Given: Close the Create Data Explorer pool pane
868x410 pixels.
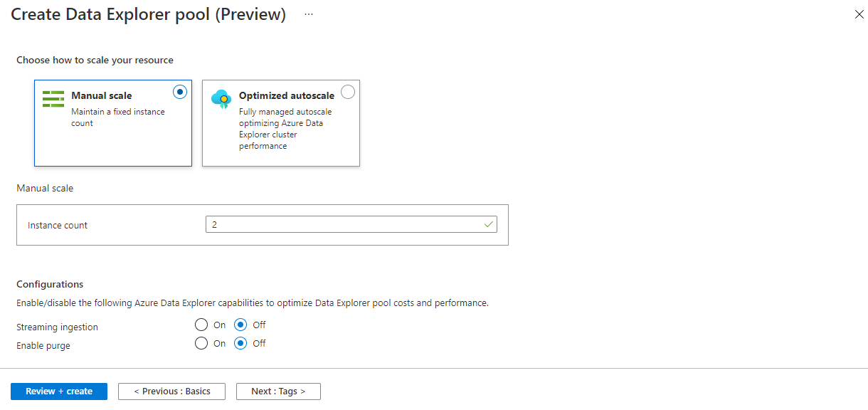Looking at the screenshot, I should click(x=859, y=14).
